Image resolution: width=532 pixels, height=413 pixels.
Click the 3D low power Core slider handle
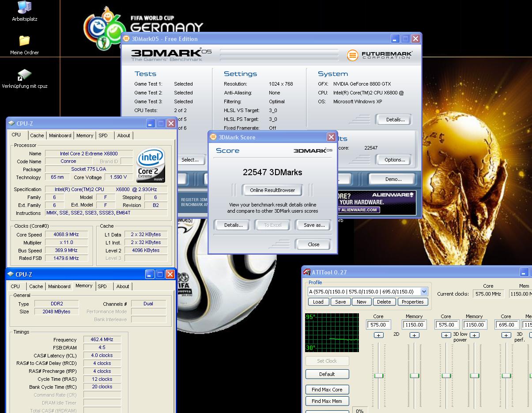pos(446,375)
